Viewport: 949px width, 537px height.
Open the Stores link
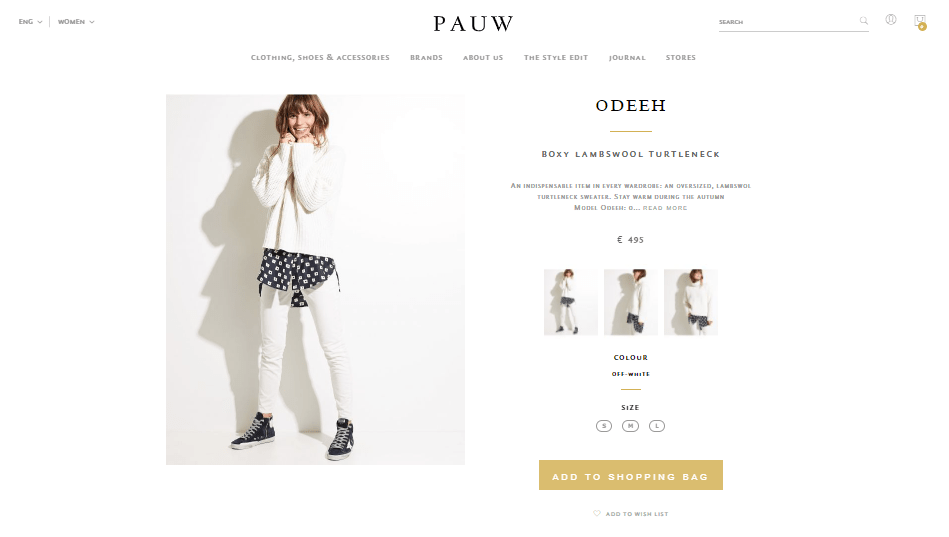tap(680, 58)
